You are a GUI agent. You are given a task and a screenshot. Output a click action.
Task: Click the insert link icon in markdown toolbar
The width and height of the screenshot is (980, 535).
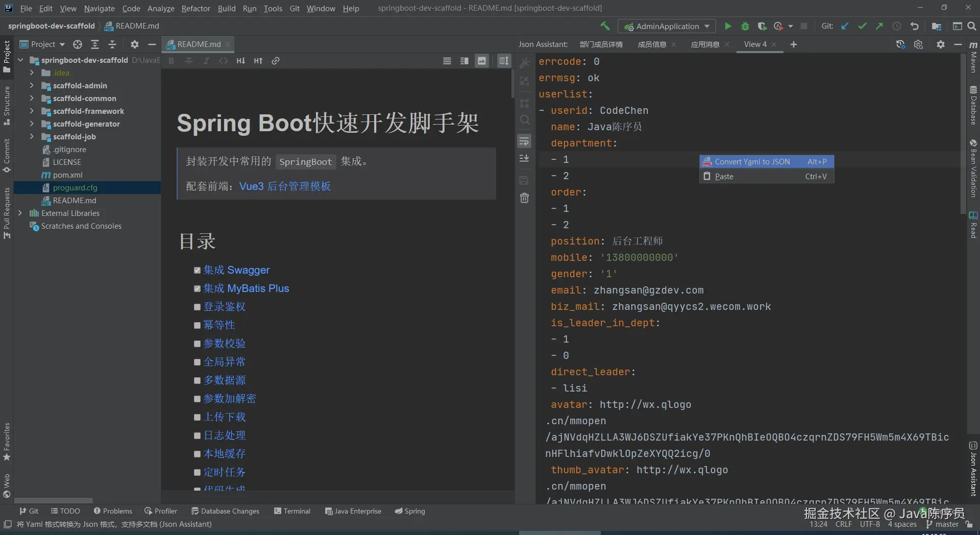pos(276,61)
